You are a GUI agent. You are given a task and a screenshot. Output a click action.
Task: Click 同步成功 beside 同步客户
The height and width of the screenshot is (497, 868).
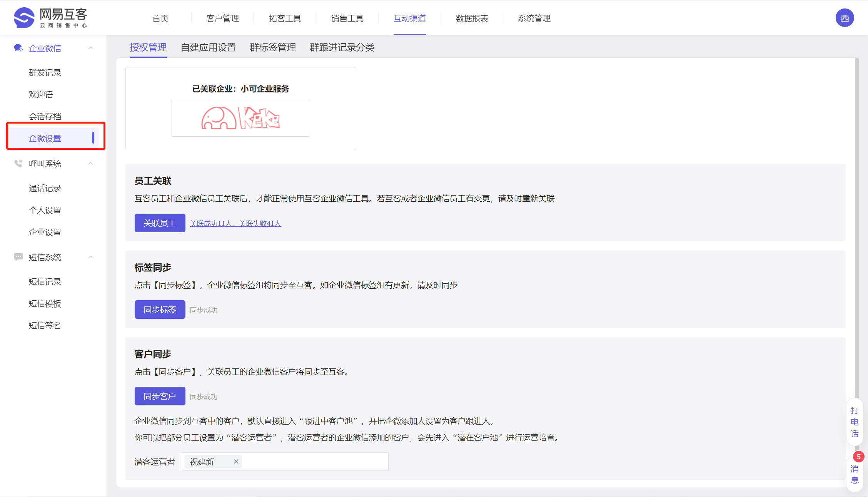coord(204,397)
